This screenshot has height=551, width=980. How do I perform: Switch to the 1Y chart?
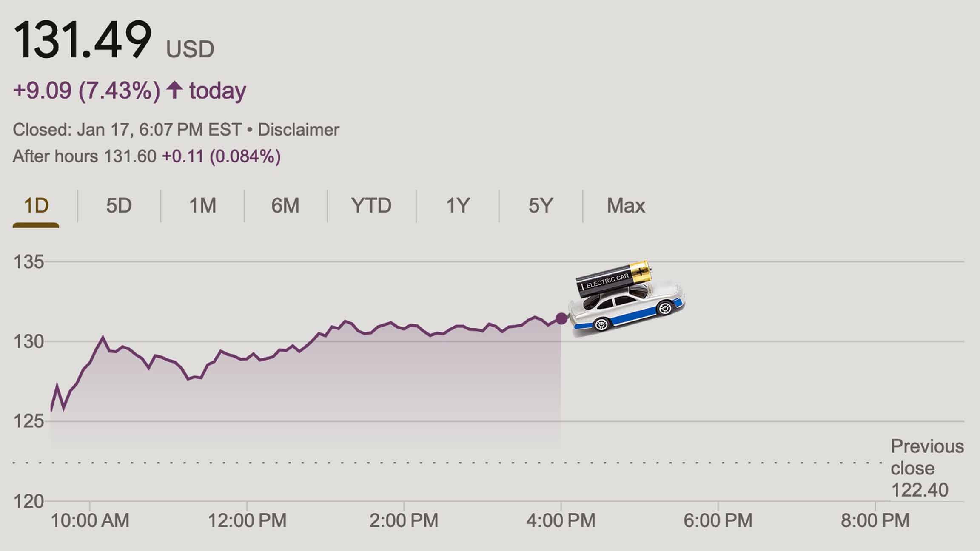pos(456,205)
